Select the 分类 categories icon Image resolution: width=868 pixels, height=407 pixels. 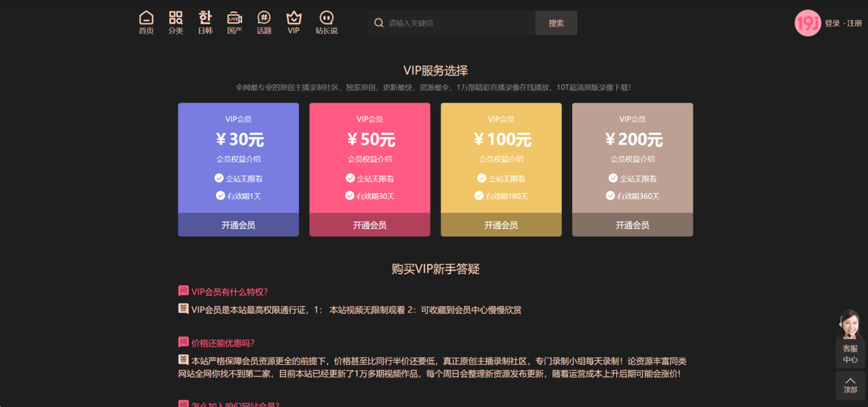pyautogui.click(x=175, y=18)
